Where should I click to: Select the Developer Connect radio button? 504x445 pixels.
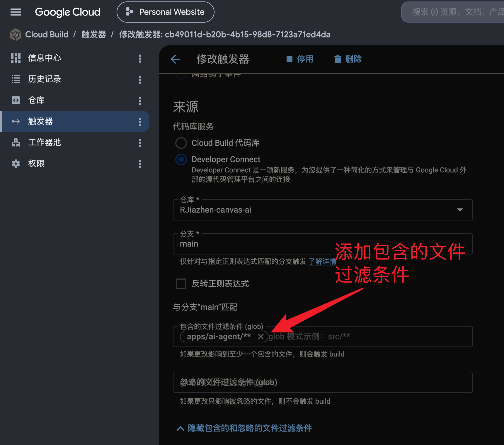coord(181,159)
